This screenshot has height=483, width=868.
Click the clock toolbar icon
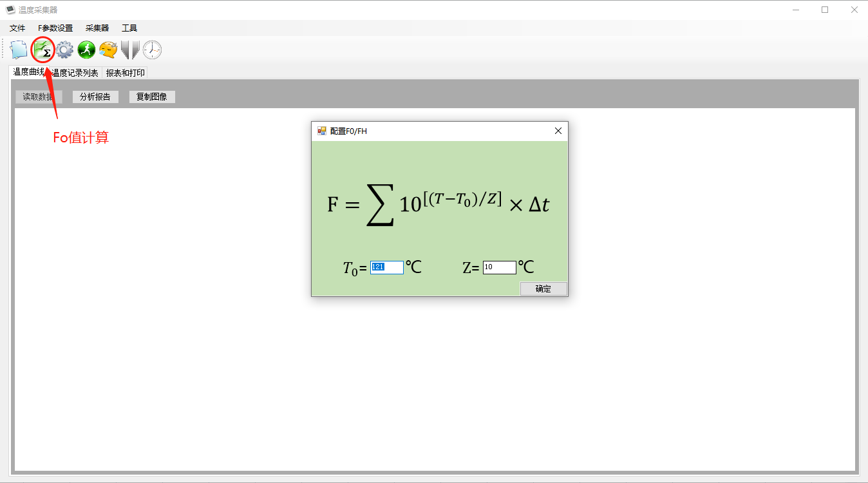pos(152,50)
